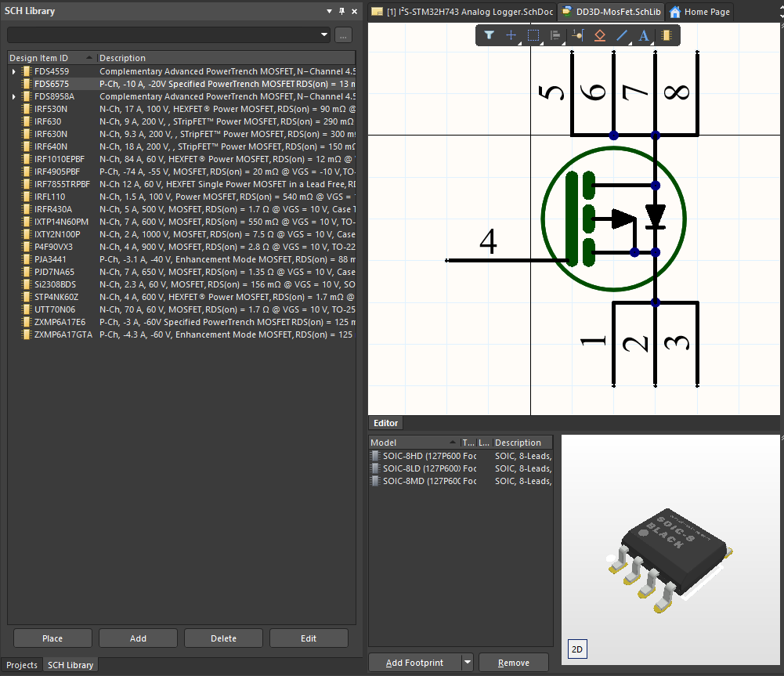Open the Home Page tab

coord(699,12)
